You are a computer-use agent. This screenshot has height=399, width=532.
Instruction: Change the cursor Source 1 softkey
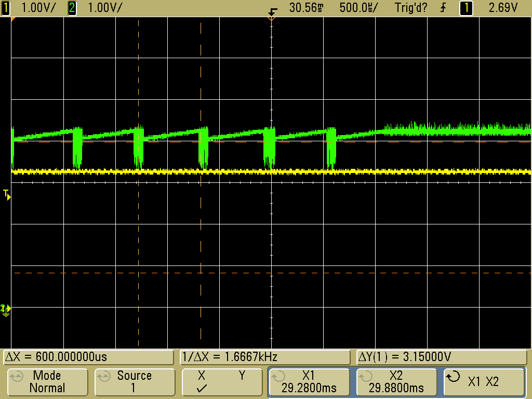pyautogui.click(x=135, y=382)
